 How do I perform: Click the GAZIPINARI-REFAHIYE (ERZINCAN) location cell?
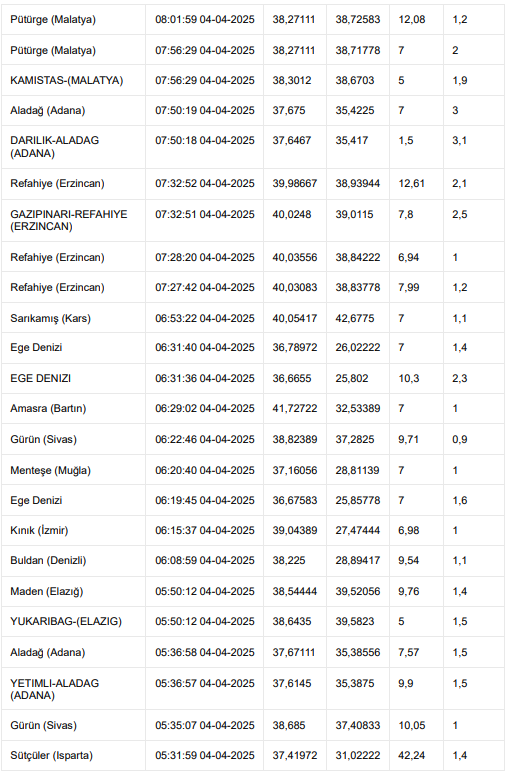click(x=73, y=220)
